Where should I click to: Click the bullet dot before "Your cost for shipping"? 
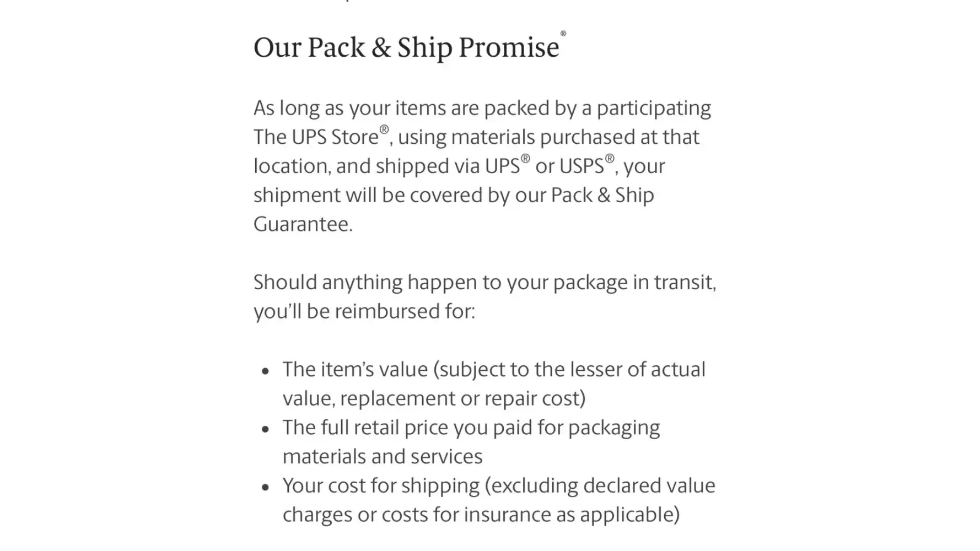(266, 487)
